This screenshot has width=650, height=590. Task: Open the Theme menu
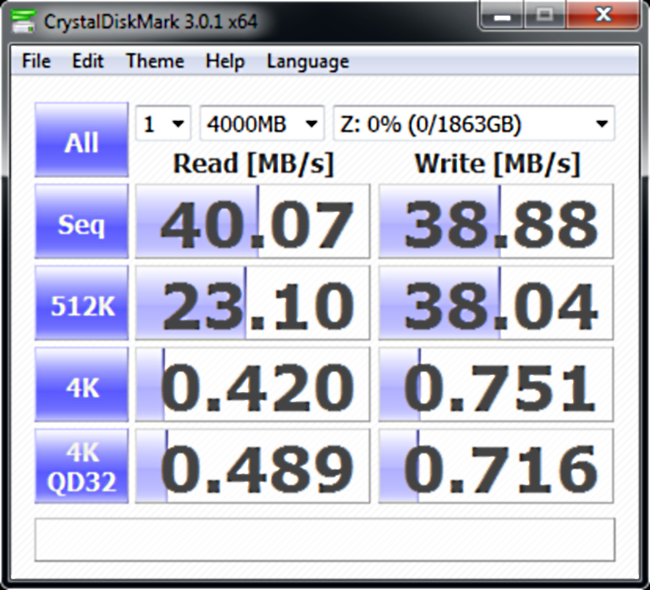(155, 61)
